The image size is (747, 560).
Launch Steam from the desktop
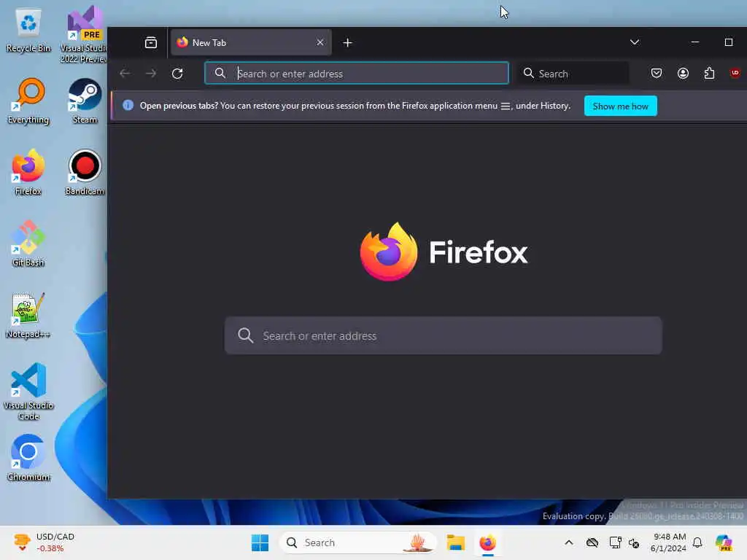[85, 101]
